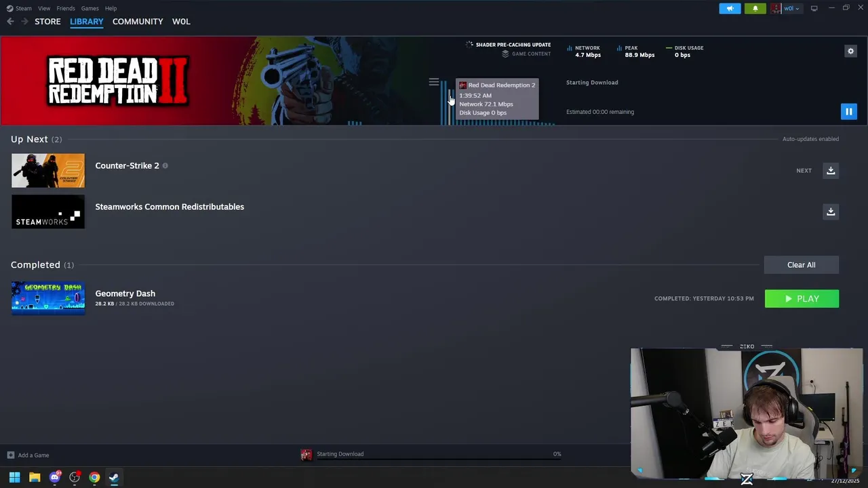
Task: Click the bottom download progress bar
Action: click(x=439, y=460)
